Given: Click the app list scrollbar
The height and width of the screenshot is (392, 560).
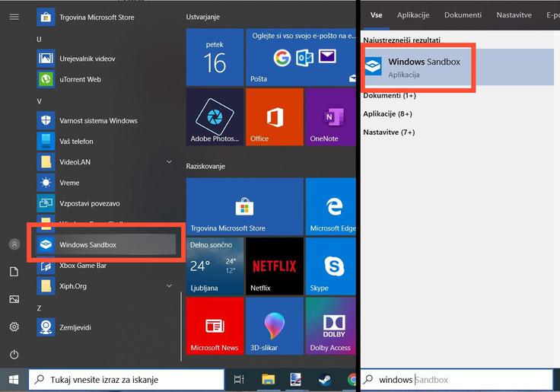Looking at the screenshot, I should pos(181,327).
